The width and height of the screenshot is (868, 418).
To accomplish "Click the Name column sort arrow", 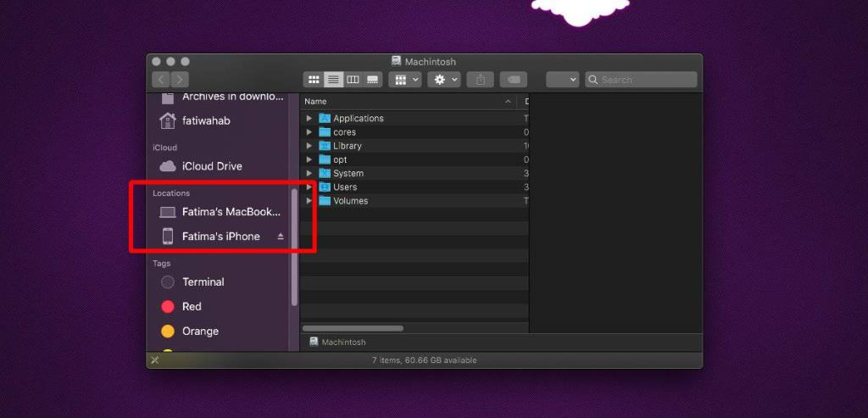I will [x=508, y=102].
